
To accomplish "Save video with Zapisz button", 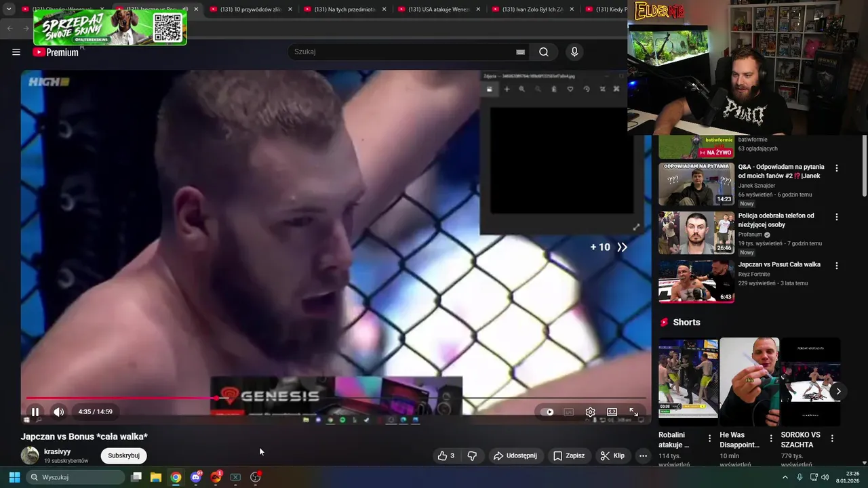I will tap(569, 455).
